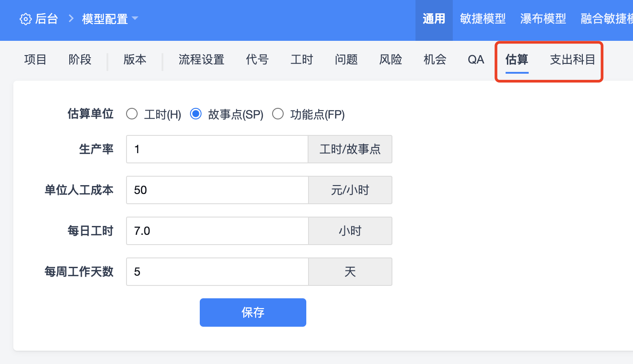The width and height of the screenshot is (633, 364).
Task: Click the 后台 breadcrumb link
Action: point(47,19)
